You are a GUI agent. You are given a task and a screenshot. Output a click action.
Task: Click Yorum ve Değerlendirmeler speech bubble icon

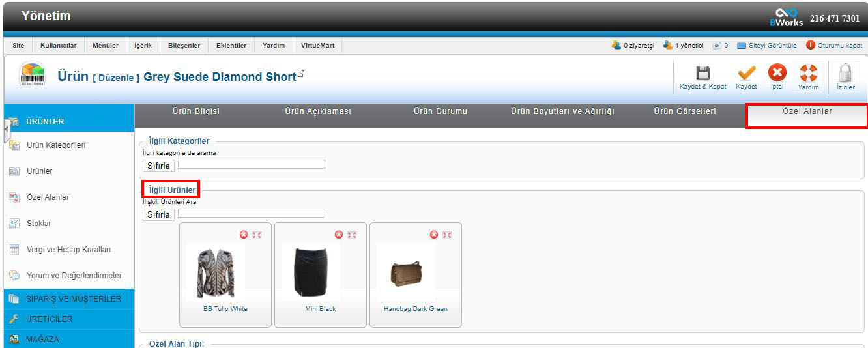(14, 276)
